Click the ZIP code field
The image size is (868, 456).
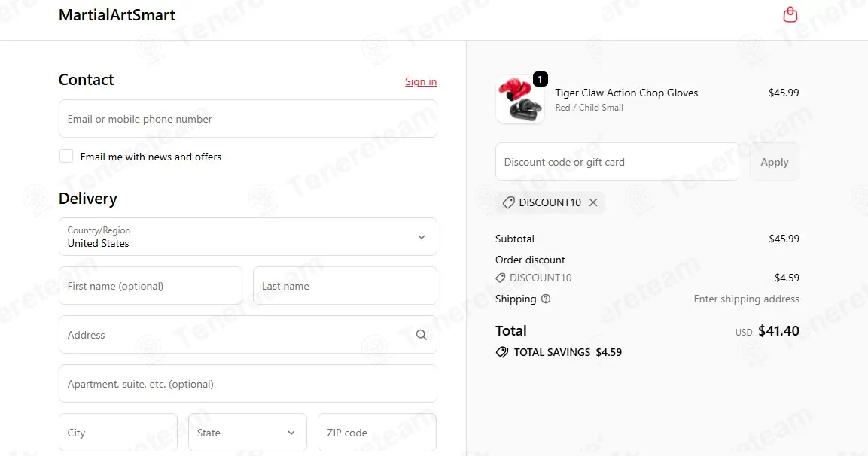(x=377, y=432)
